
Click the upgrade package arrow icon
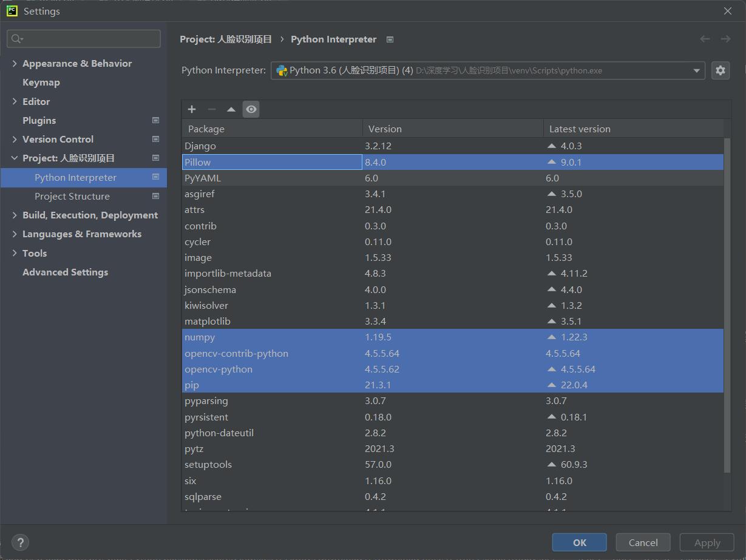(x=231, y=109)
